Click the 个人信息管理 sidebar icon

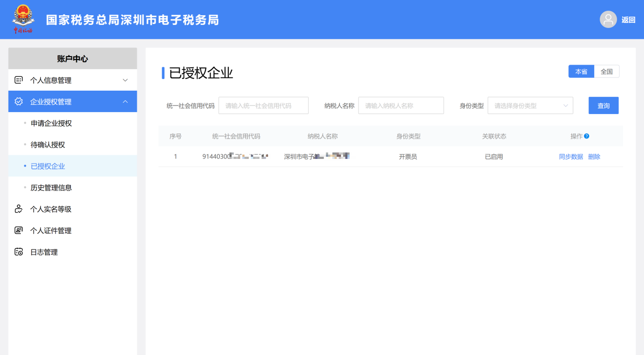click(19, 80)
